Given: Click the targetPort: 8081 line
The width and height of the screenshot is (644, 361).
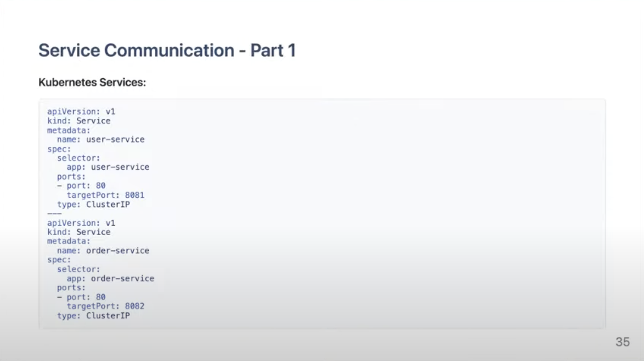Looking at the screenshot, I should click(105, 195).
